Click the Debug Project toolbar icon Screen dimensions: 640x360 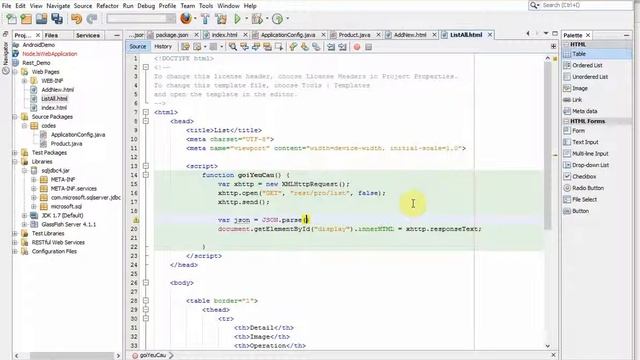(x=257, y=19)
